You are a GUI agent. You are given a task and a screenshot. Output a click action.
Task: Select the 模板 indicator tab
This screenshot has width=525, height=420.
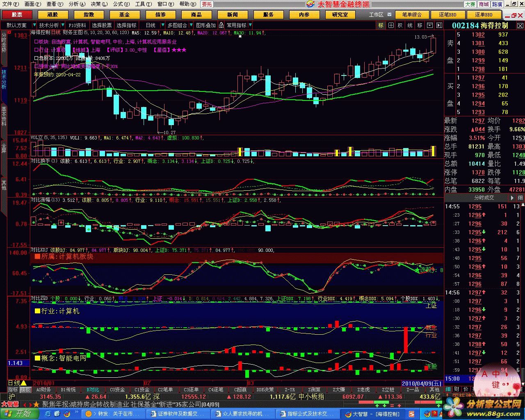[x=25, y=390]
